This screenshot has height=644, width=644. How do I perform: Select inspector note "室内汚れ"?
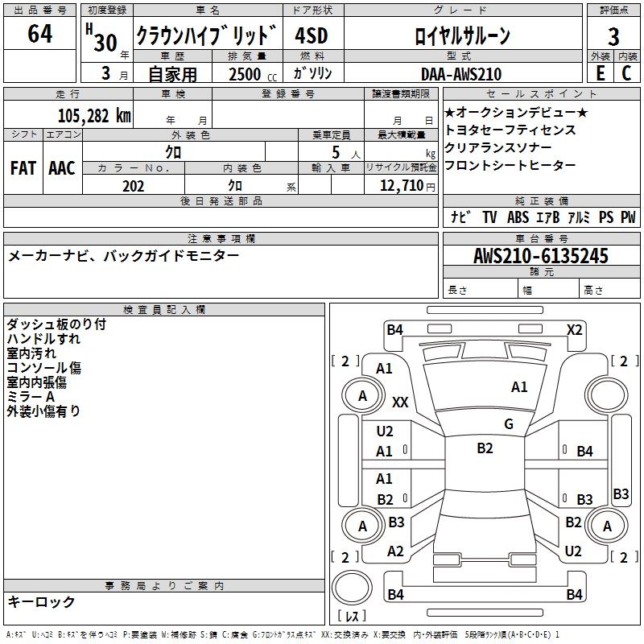(31, 353)
